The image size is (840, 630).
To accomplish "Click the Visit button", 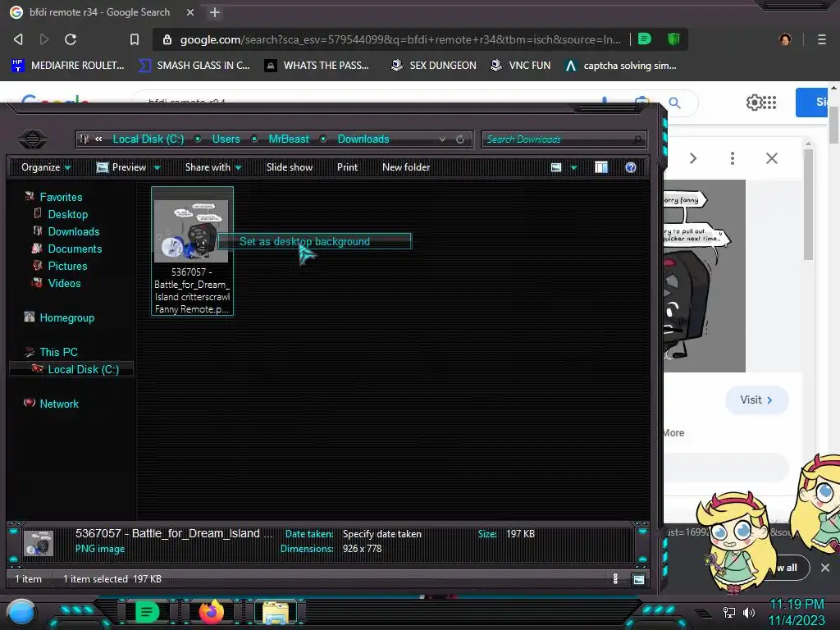I will coord(756,400).
